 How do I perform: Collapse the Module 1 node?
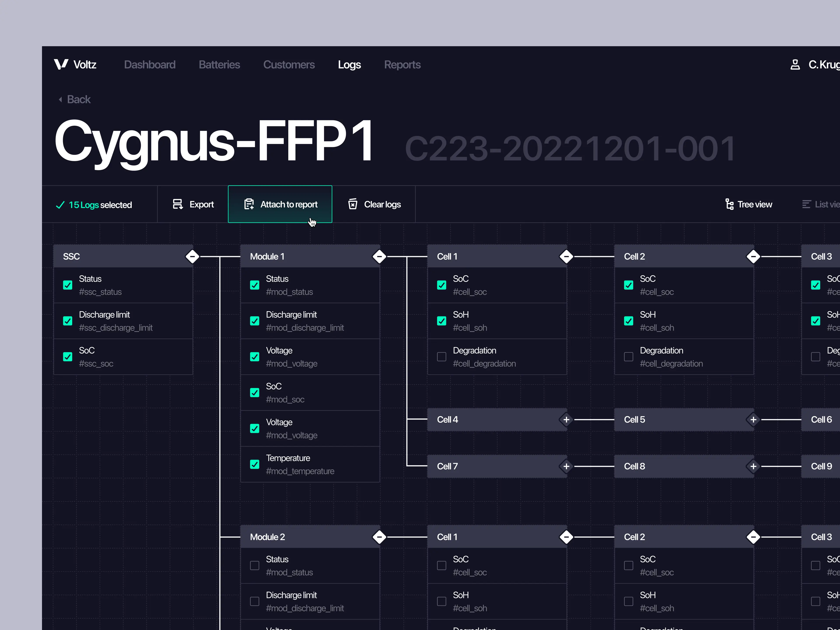(379, 257)
